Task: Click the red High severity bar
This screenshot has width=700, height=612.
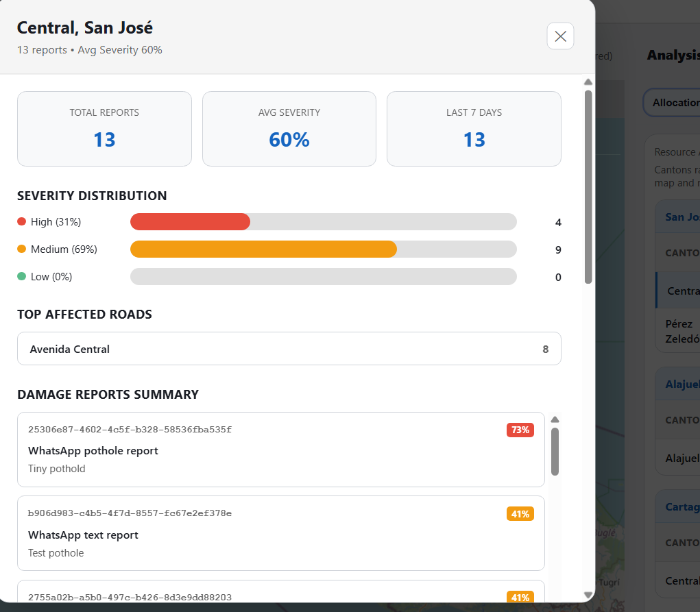Action: point(190,222)
